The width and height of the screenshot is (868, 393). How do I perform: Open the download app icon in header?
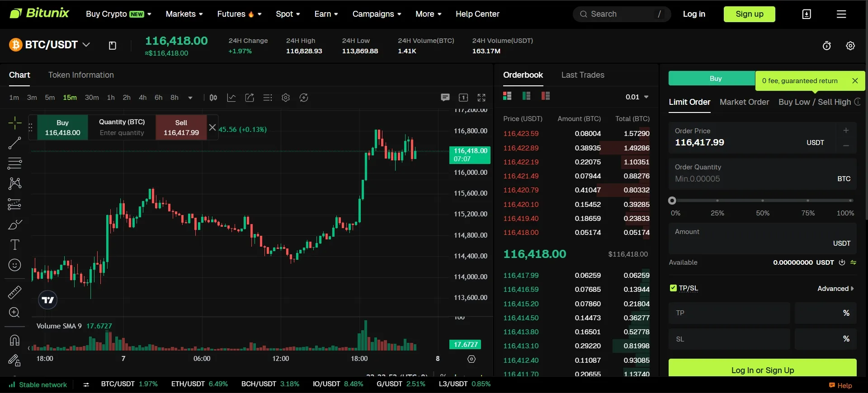pos(807,14)
